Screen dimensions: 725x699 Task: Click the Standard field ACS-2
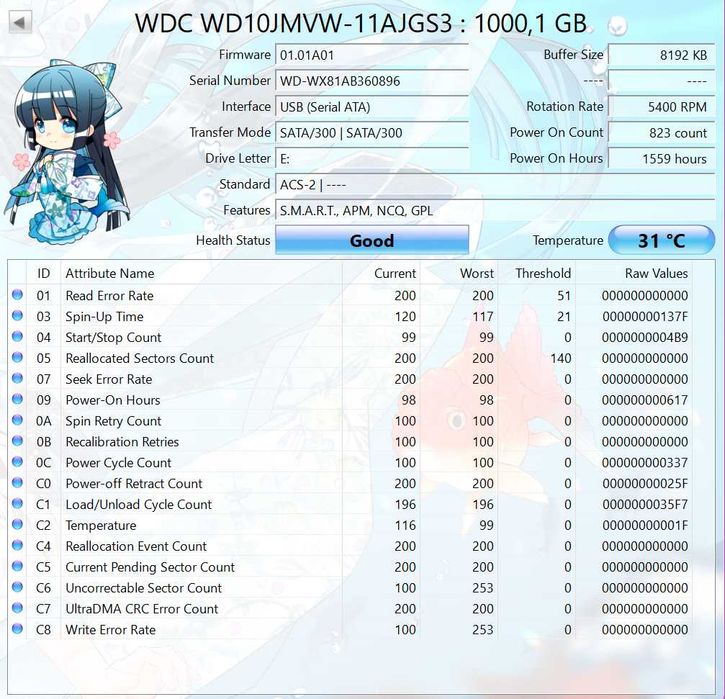pyautogui.click(x=495, y=185)
